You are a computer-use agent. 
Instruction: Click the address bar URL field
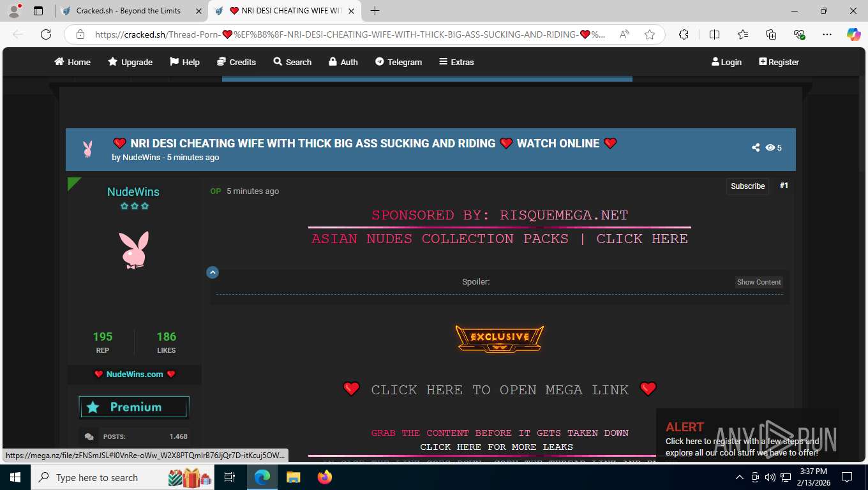(350, 34)
